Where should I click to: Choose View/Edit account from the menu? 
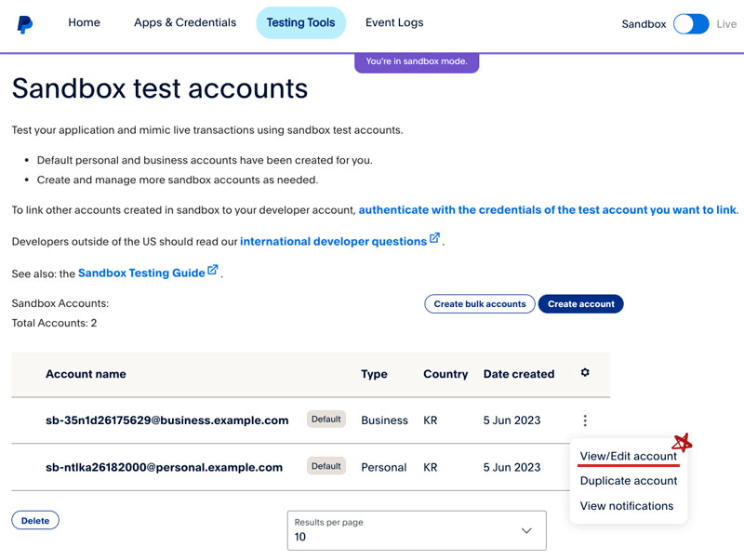[x=629, y=456]
